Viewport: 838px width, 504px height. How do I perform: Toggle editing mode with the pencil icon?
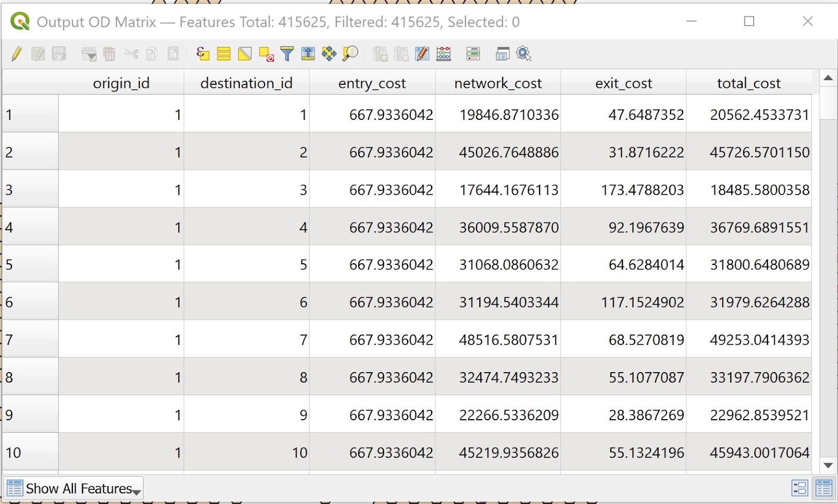[16, 54]
